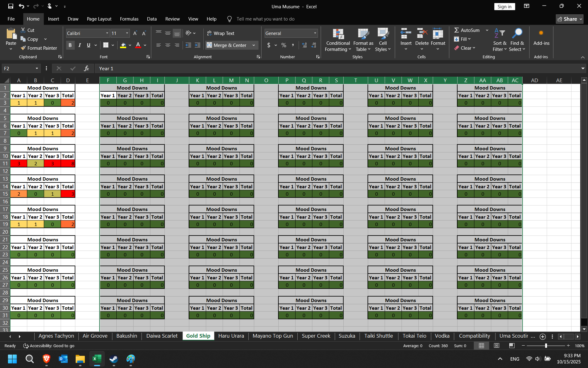Open the font name dropdown

(107, 33)
